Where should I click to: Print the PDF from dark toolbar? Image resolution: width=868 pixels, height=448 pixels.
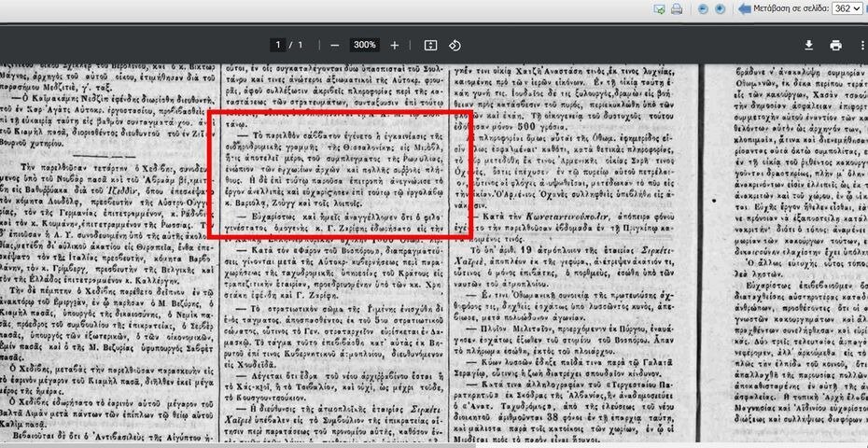[x=835, y=46]
